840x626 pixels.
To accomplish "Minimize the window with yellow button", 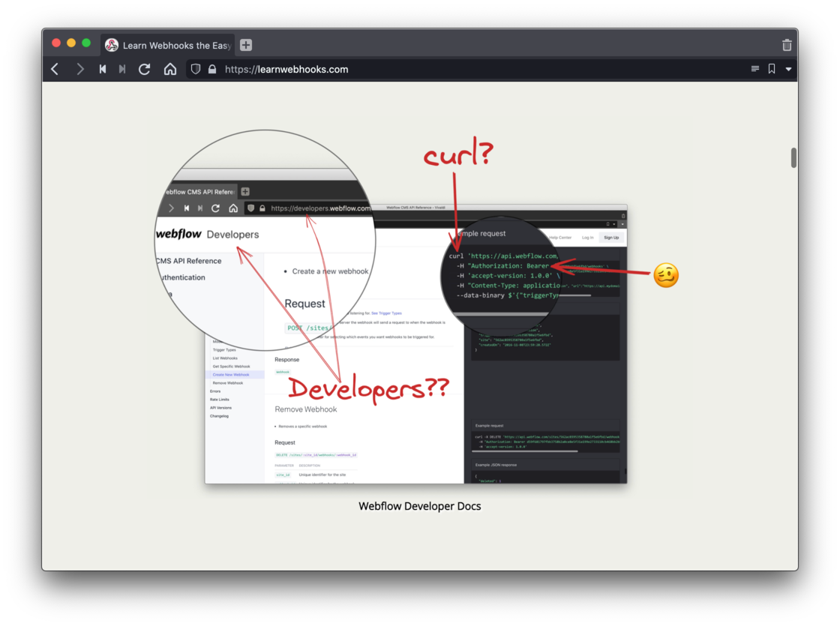I will coord(70,43).
